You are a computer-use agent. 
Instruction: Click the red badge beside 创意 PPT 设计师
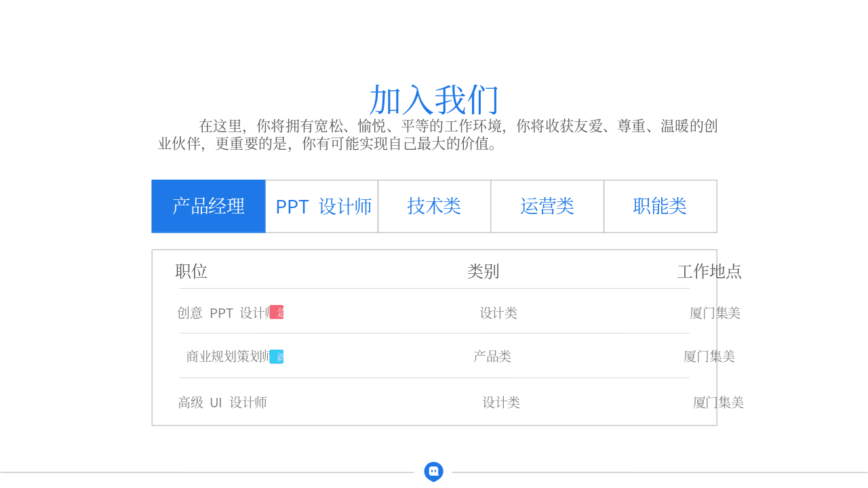[x=277, y=312]
